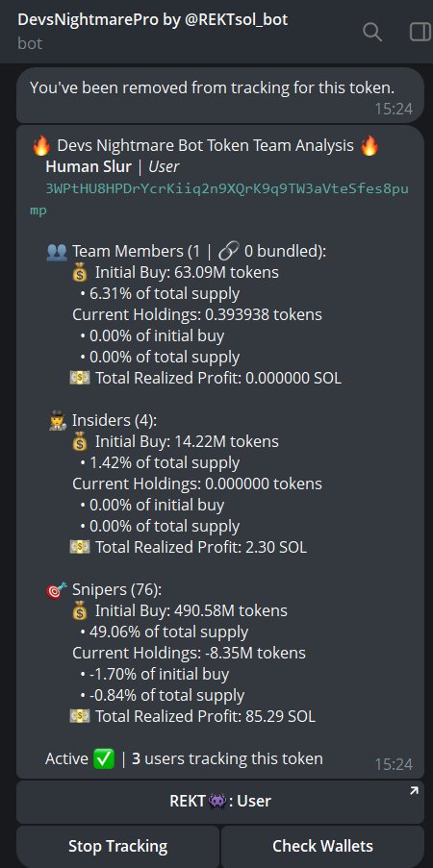Open the REKT : User button
The width and height of the screenshot is (433, 868).
tap(220, 802)
